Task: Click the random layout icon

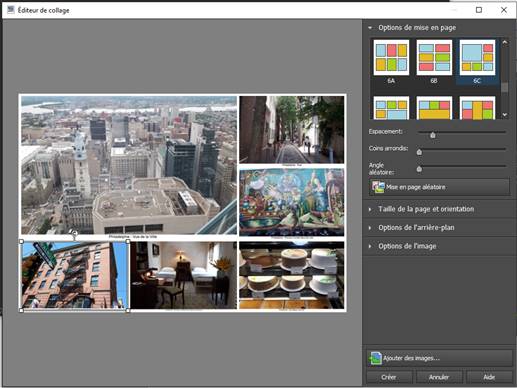Action: coord(378,187)
